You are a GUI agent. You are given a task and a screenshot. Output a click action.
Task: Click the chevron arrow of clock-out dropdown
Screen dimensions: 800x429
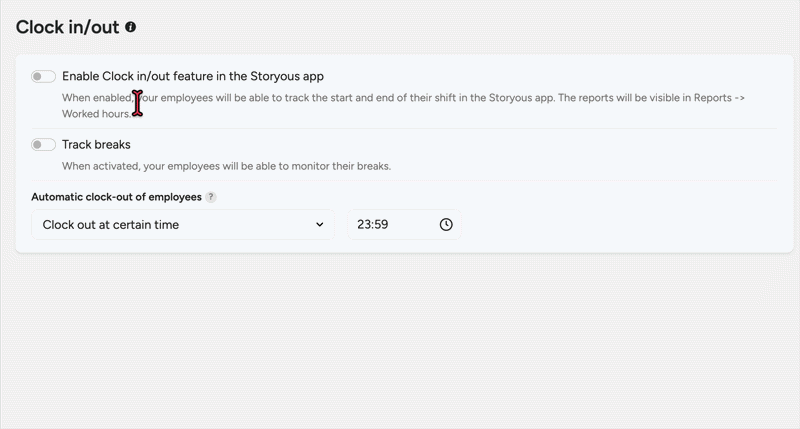pos(320,225)
